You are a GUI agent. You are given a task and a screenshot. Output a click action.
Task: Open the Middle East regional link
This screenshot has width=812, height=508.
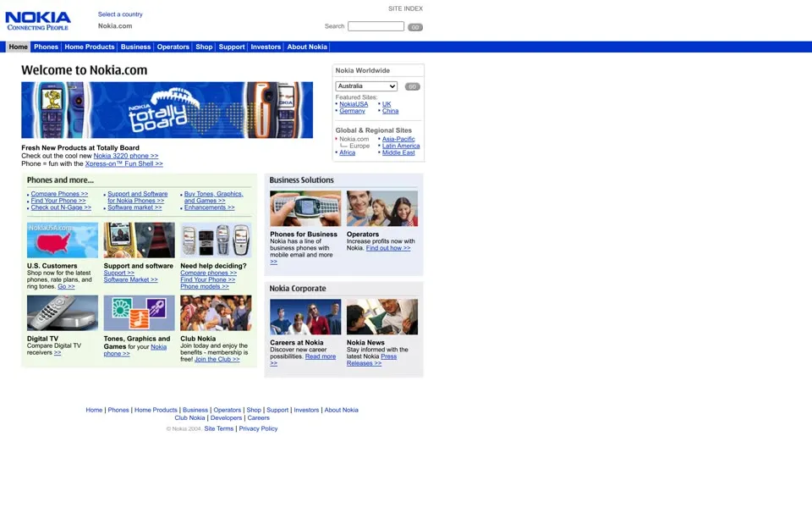[x=398, y=152]
